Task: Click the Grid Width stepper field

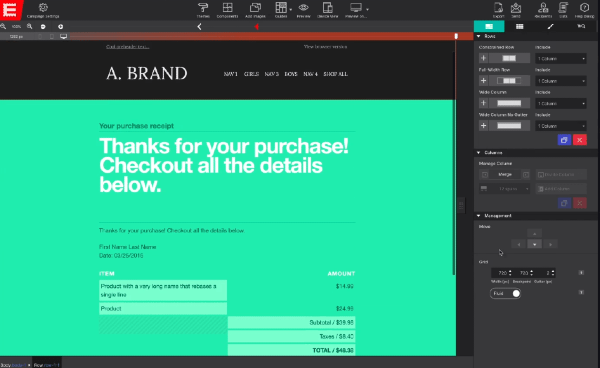Action: (x=502, y=273)
